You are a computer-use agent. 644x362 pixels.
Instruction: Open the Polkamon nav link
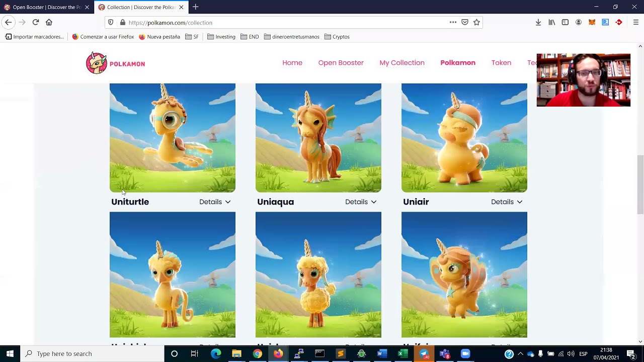(x=458, y=63)
